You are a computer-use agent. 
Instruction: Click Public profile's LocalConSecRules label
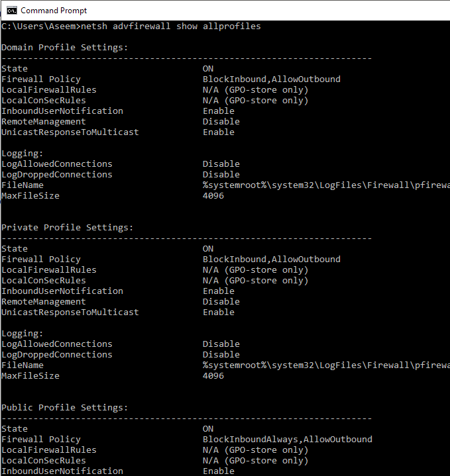coord(43,461)
